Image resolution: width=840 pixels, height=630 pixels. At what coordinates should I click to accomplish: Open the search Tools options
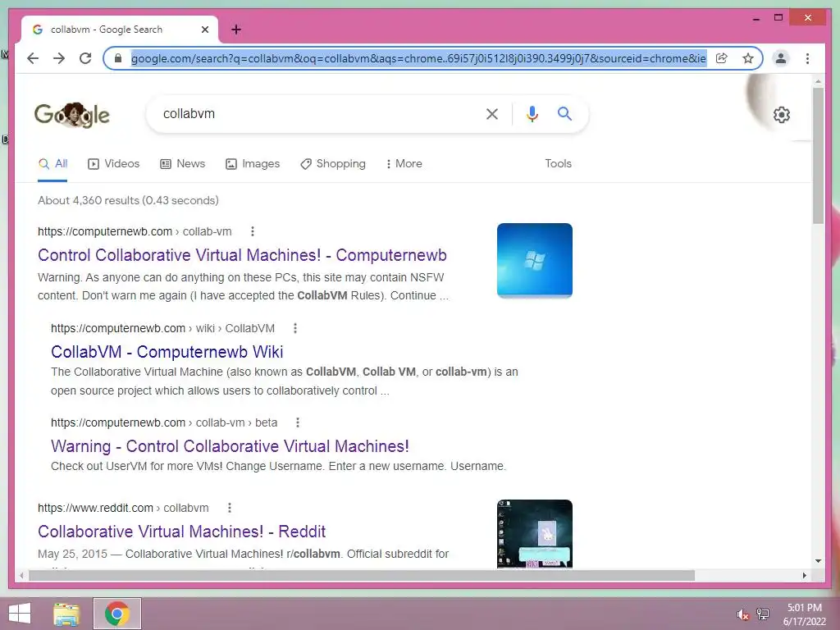coord(558,164)
